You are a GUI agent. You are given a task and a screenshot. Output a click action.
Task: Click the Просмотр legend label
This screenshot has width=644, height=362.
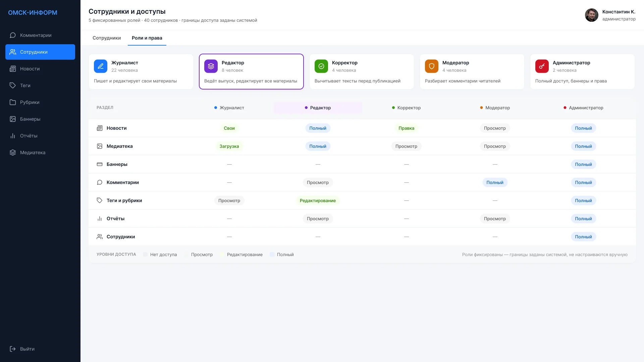click(202, 254)
